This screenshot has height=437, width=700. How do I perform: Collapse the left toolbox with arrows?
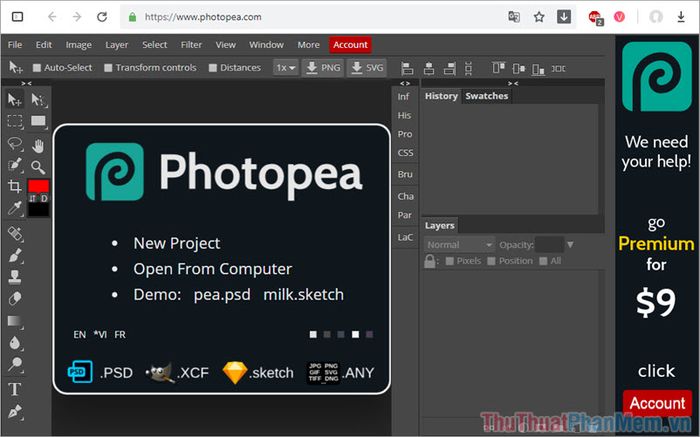(26, 83)
